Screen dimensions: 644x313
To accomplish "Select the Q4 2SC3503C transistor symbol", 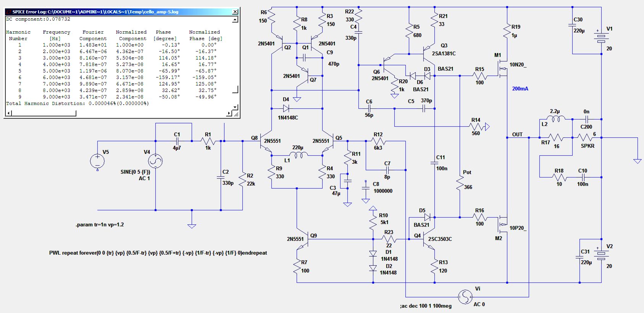I will pos(429,239).
